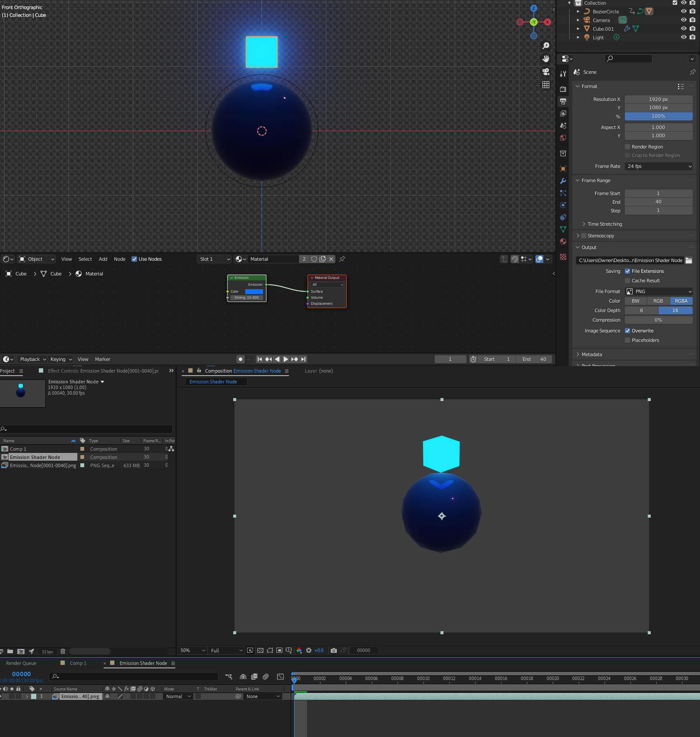Enable Render Region checkbox
Screen dimensions: 700x737
[627, 147]
